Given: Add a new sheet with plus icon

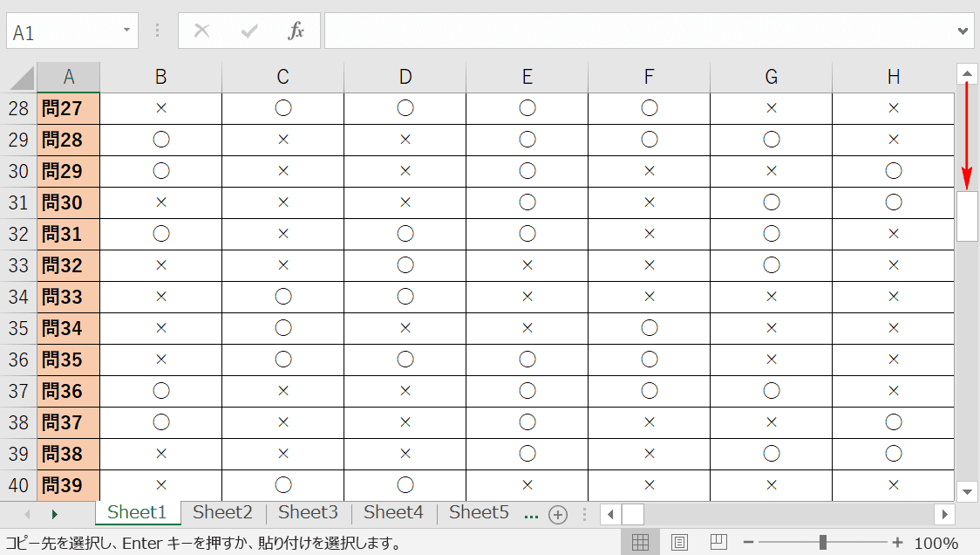Looking at the screenshot, I should click(557, 515).
